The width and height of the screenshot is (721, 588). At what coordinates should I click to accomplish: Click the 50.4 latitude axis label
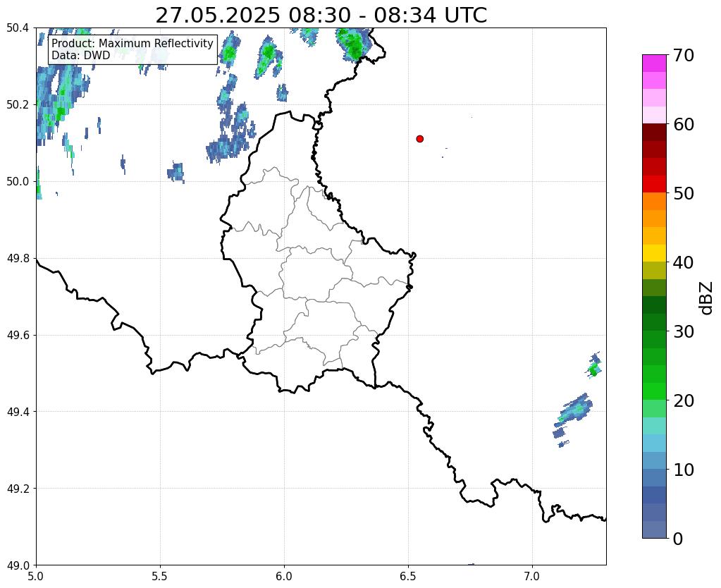pos(18,28)
